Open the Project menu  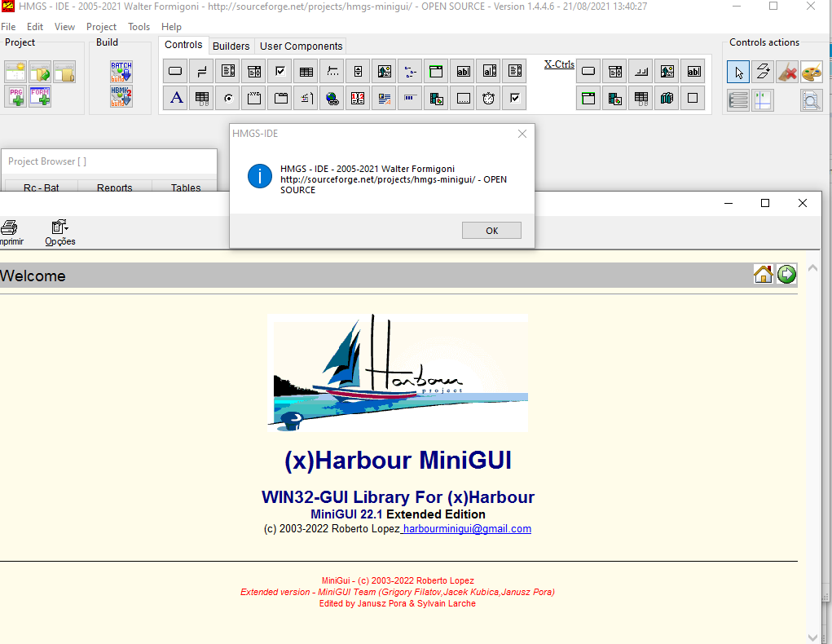pyautogui.click(x=102, y=27)
